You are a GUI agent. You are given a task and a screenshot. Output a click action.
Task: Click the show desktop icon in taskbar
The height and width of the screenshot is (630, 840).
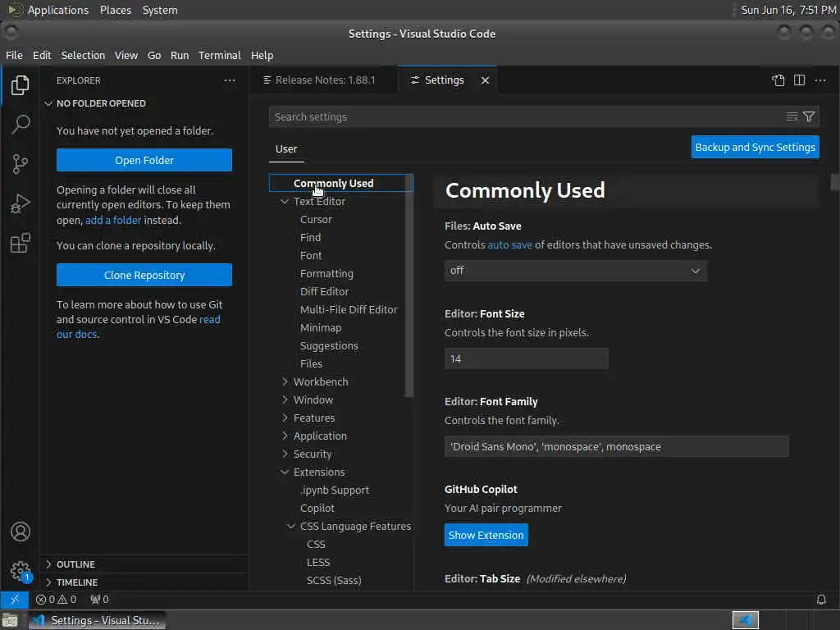pyautogui.click(x=10, y=621)
